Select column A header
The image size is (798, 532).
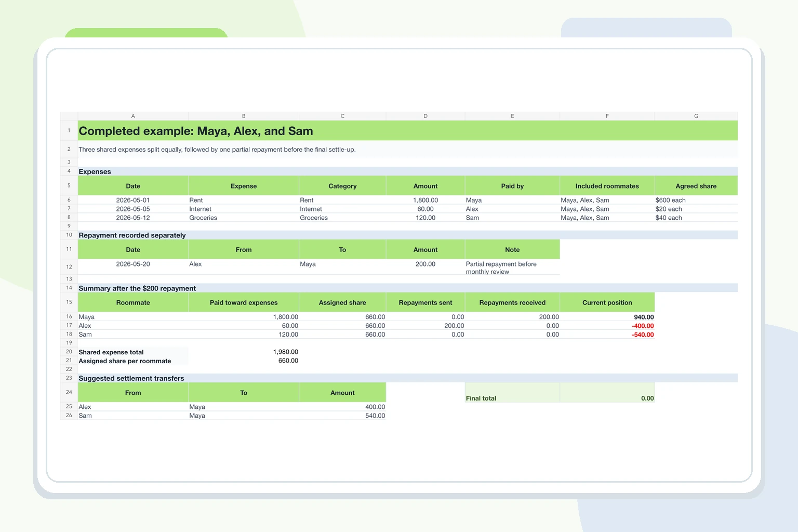pos(133,116)
